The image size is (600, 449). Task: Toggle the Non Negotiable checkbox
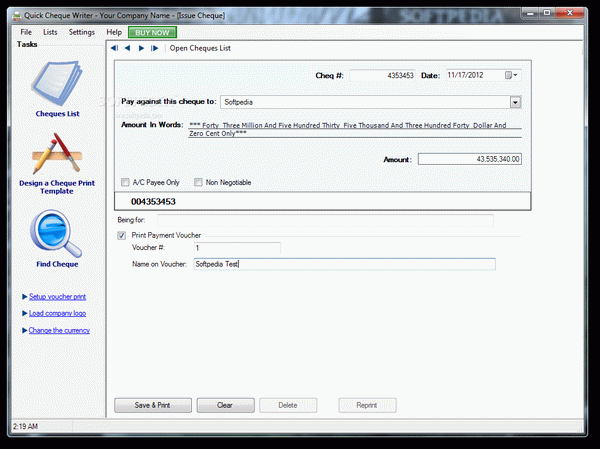coord(199,183)
